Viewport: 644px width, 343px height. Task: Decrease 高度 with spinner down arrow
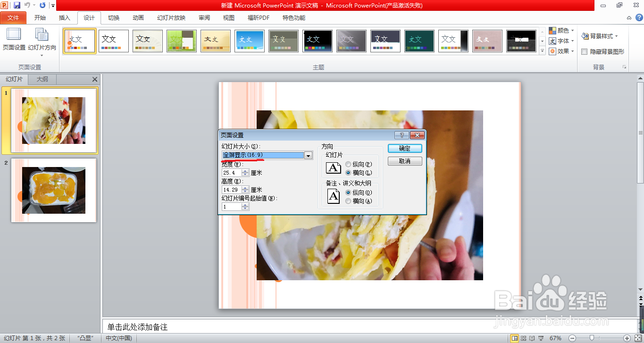[x=245, y=192]
